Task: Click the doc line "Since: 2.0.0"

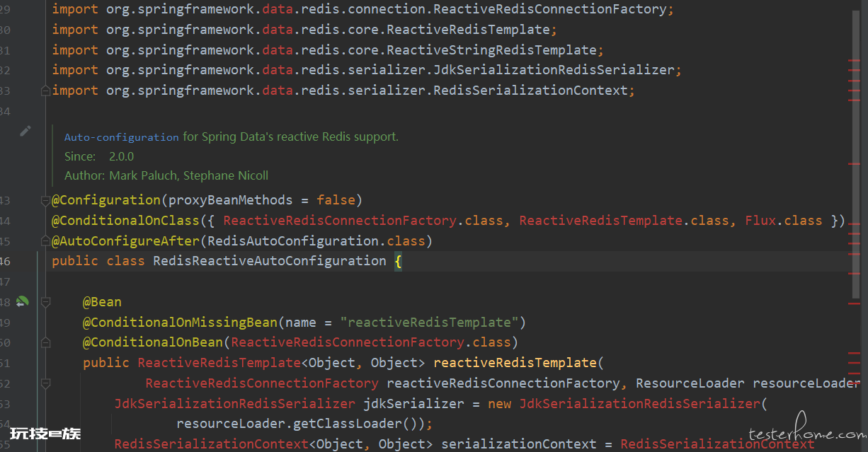Action: 99,156
